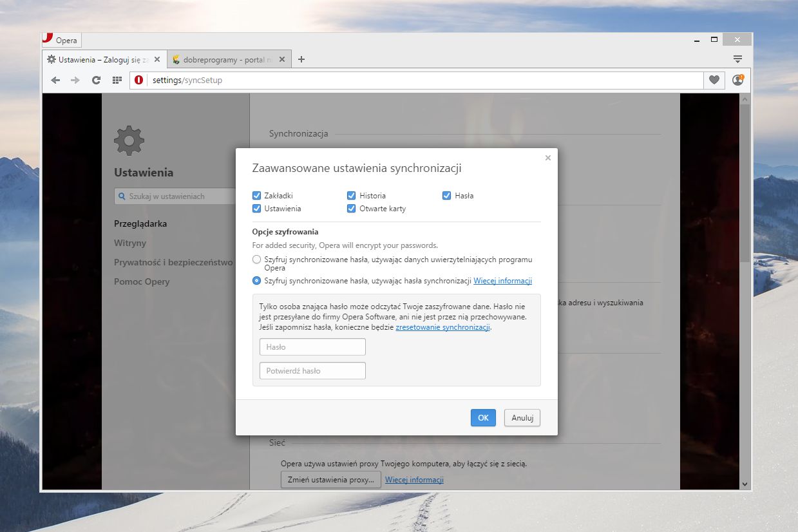Open Prywatność i bezpieczeństwo section
Screen dimensions: 798x532
pyautogui.click(x=173, y=263)
